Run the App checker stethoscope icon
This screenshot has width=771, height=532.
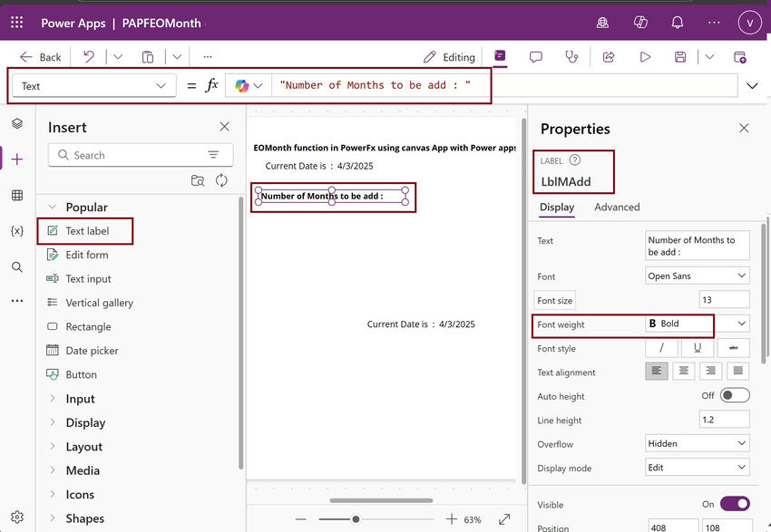tap(571, 57)
